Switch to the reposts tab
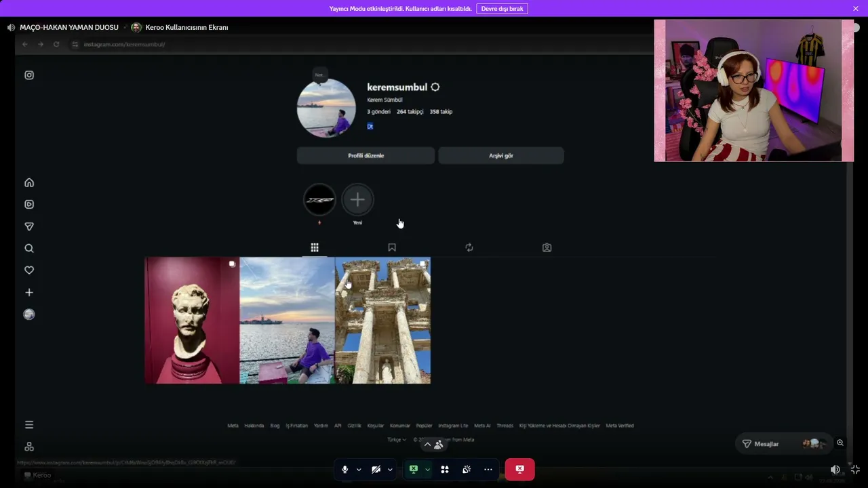Image resolution: width=868 pixels, height=488 pixels. point(469,248)
